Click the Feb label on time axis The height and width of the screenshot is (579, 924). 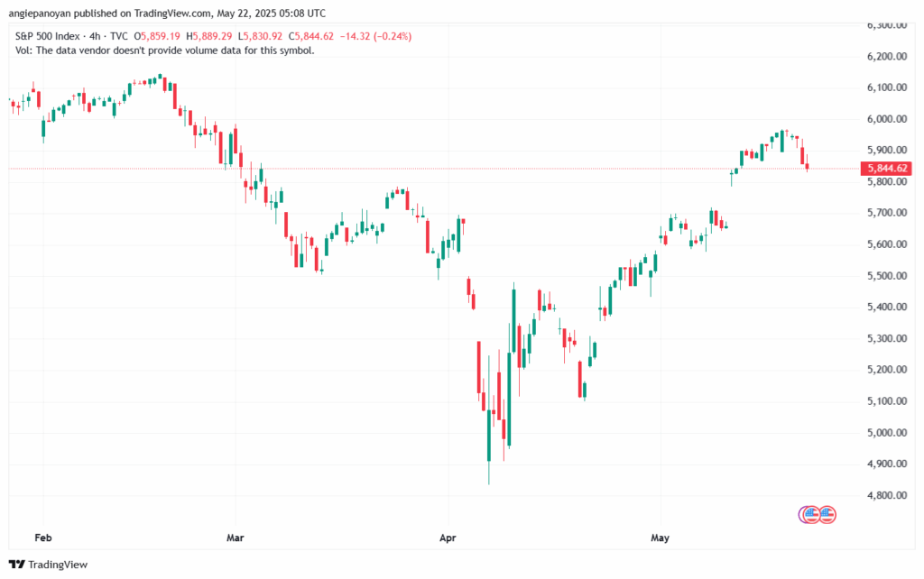pos(43,538)
